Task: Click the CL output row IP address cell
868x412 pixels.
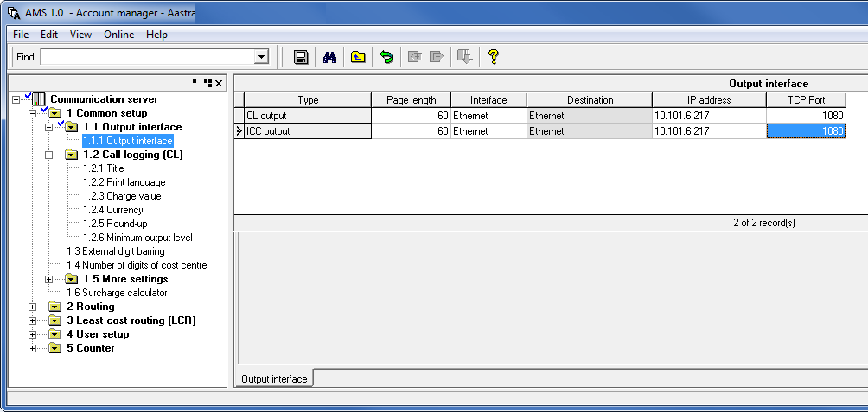Action: tap(708, 116)
